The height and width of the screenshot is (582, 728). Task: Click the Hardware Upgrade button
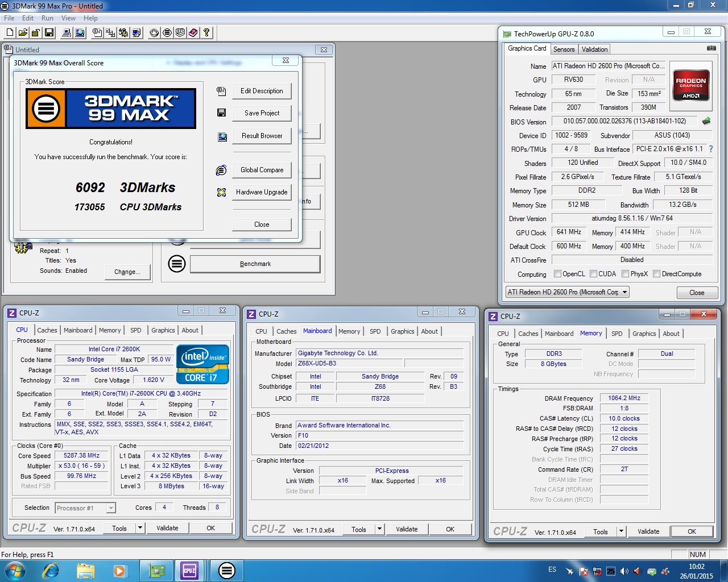pos(262,192)
